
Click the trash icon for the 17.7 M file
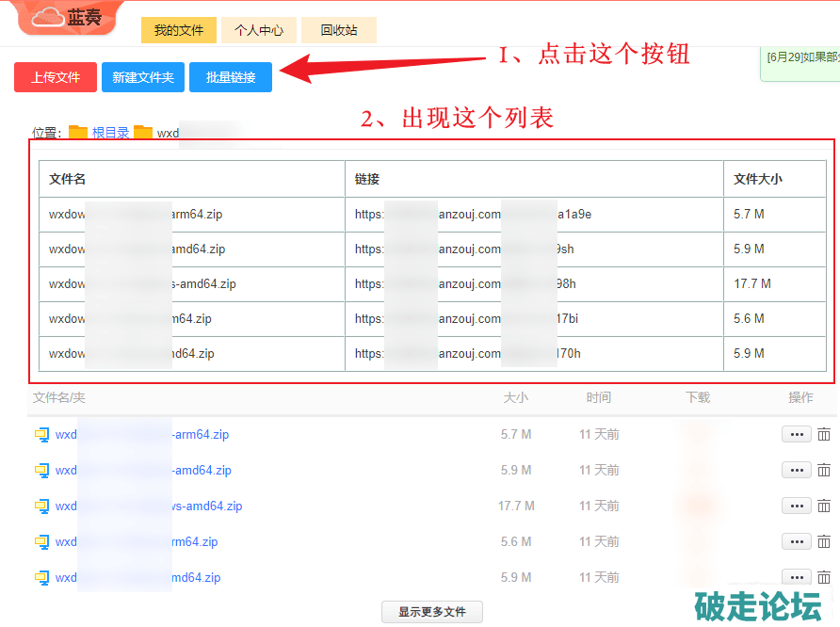coord(824,506)
